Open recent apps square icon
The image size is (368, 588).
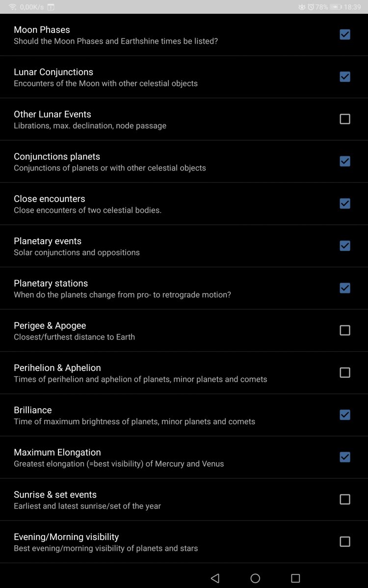click(x=295, y=578)
